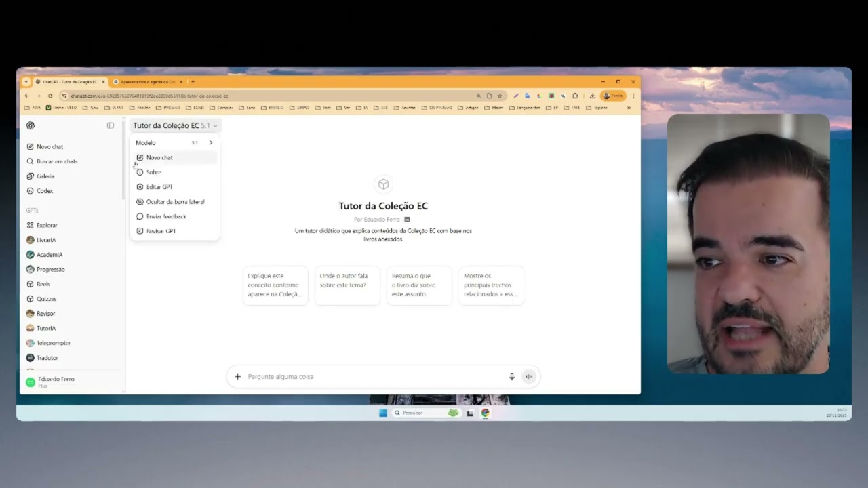
Task: Open a new browser tab
Action: (x=193, y=82)
